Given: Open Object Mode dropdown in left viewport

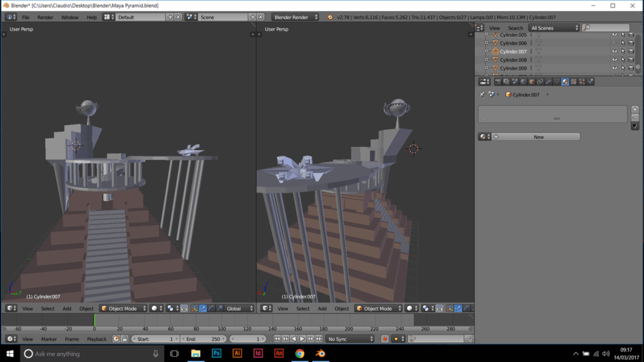Looking at the screenshot, I should click(x=123, y=309).
